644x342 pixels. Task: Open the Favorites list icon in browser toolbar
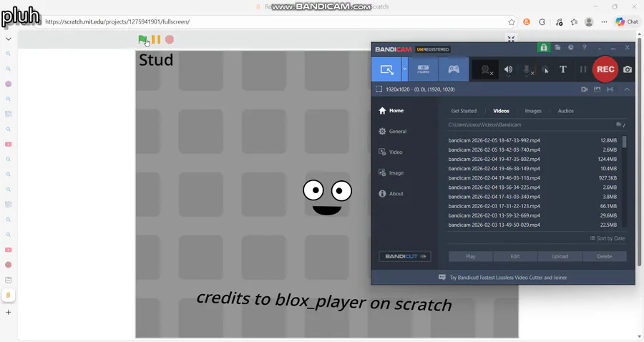(x=574, y=22)
